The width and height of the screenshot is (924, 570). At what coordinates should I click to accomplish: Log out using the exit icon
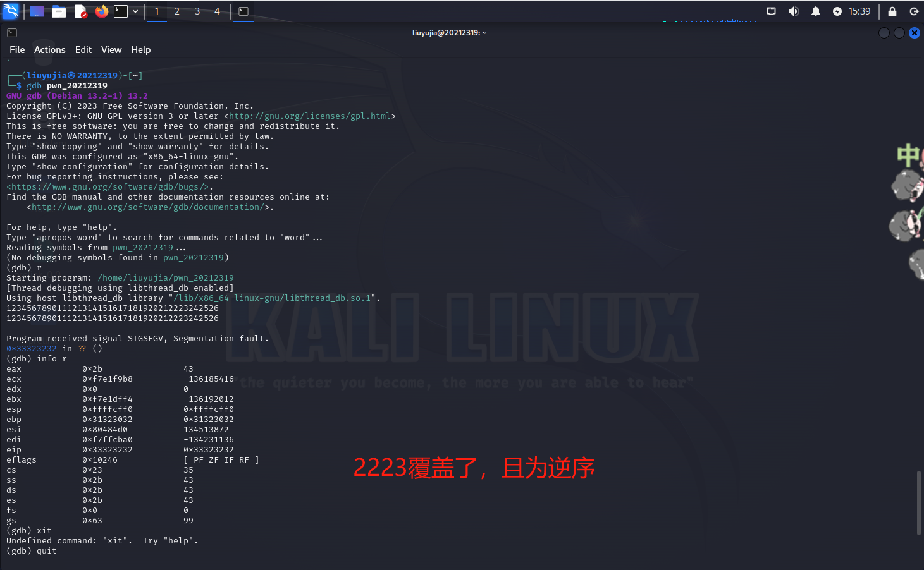point(915,11)
